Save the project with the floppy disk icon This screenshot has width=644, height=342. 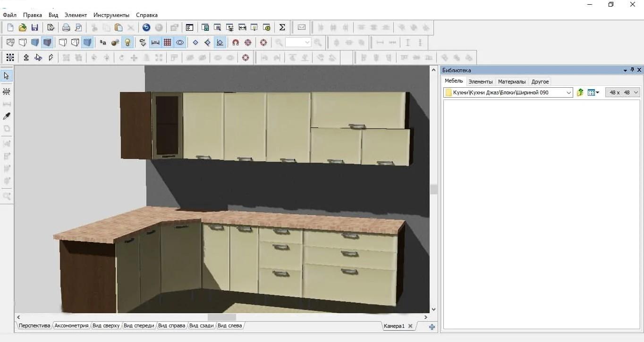pos(34,27)
